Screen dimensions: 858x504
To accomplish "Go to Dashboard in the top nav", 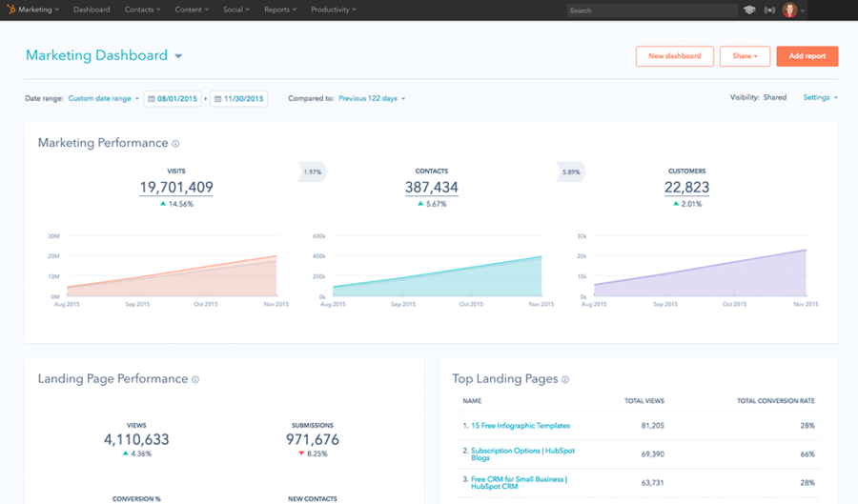I will pyautogui.click(x=92, y=10).
